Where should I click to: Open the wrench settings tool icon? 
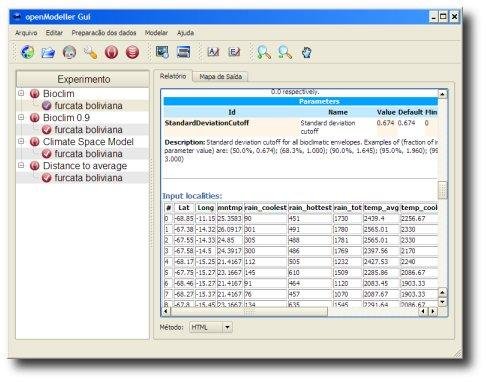pos(91,53)
